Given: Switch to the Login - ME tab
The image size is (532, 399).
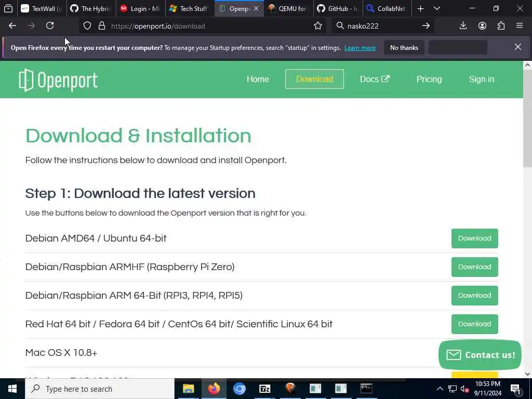Looking at the screenshot, I should [x=140, y=8].
